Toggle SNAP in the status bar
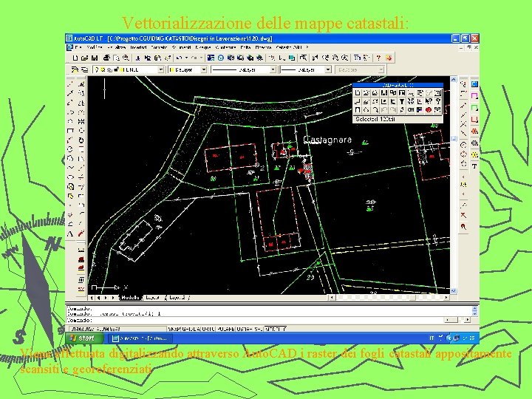This screenshot has width=532, height=399. (x=174, y=329)
